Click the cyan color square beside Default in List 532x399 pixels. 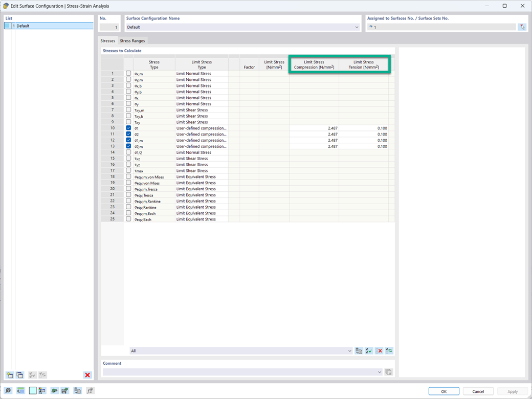(8, 26)
